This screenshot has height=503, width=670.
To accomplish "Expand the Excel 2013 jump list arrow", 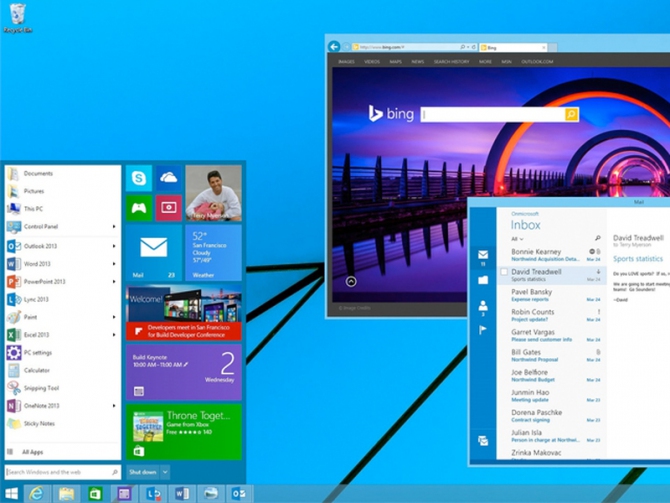I will coord(114,335).
